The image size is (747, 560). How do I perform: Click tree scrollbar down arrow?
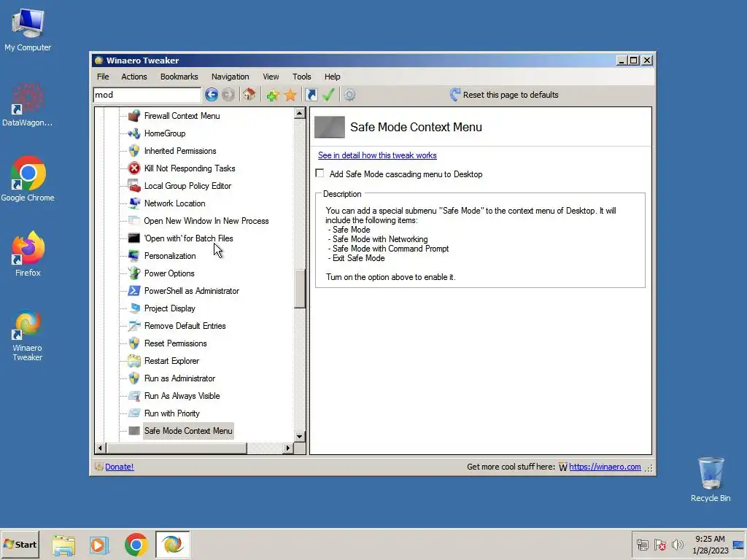pos(300,436)
